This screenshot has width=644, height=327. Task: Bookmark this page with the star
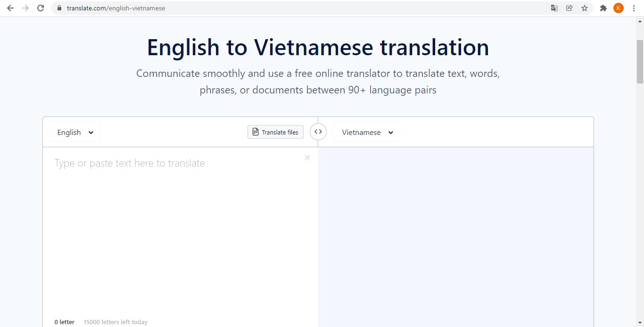tap(585, 8)
